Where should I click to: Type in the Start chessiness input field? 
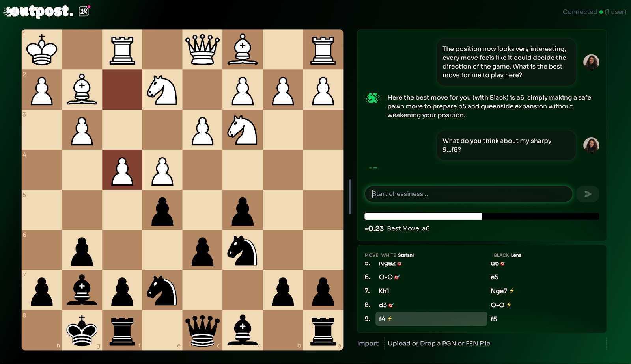pyautogui.click(x=469, y=194)
